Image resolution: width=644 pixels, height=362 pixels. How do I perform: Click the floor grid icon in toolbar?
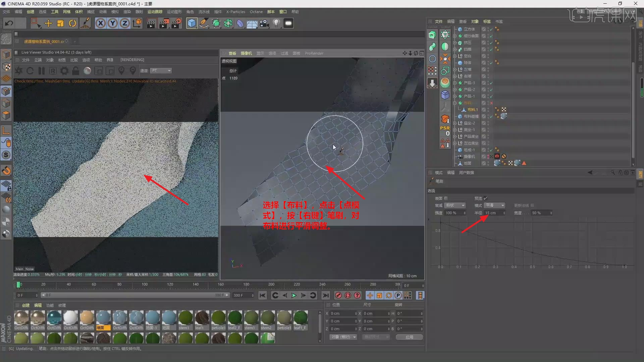pos(252,23)
